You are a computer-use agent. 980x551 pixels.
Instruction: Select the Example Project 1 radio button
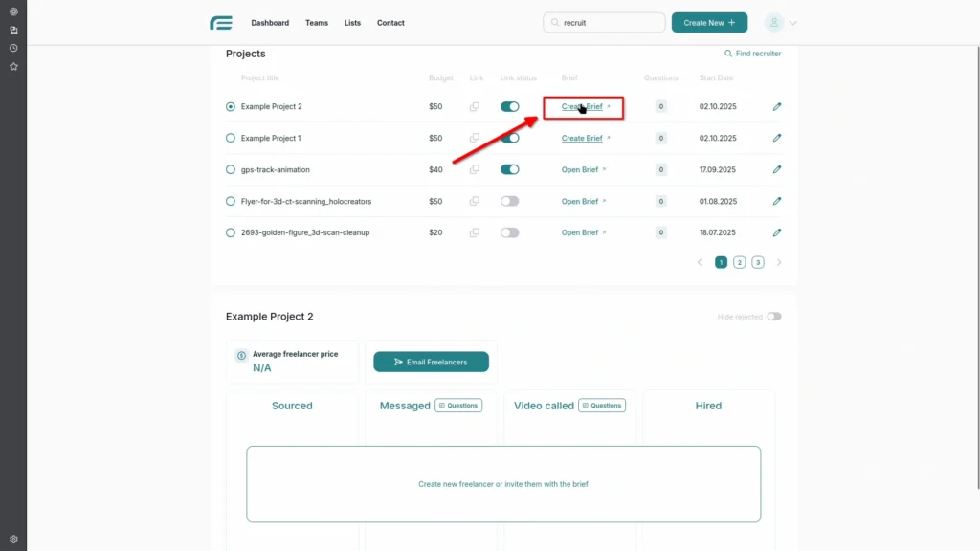230,138
